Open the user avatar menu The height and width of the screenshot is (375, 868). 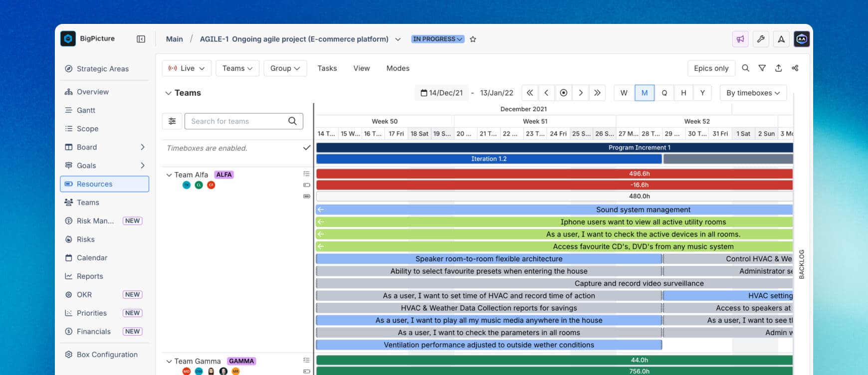pyautogui.click(x=802, y=39)
